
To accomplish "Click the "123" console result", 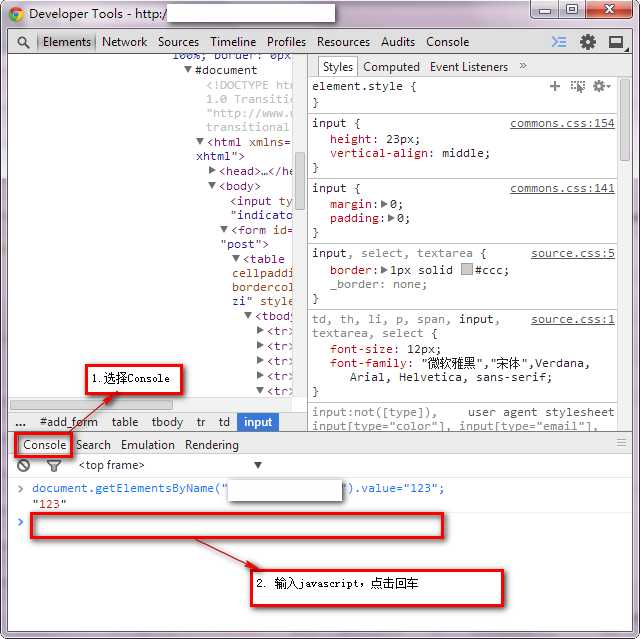I will click(x=49, y=504).
